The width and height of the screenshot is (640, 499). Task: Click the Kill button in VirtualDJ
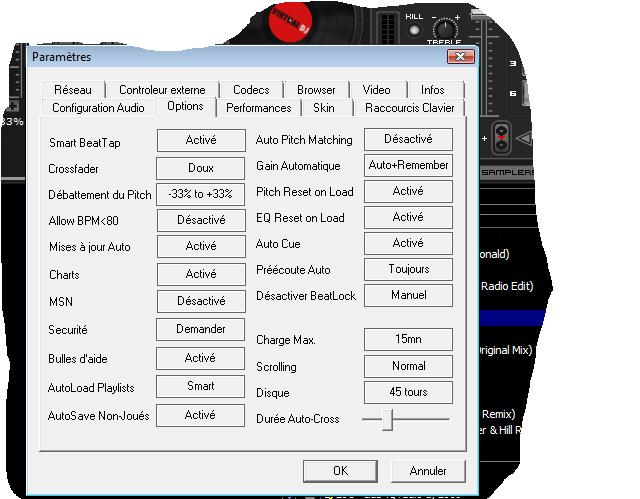coord(414,30)
